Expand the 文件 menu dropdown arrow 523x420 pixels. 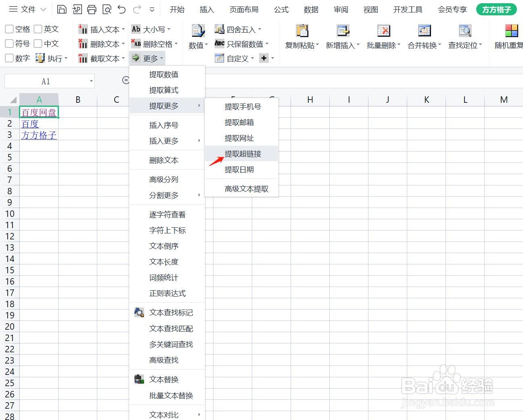pos(43,9)
